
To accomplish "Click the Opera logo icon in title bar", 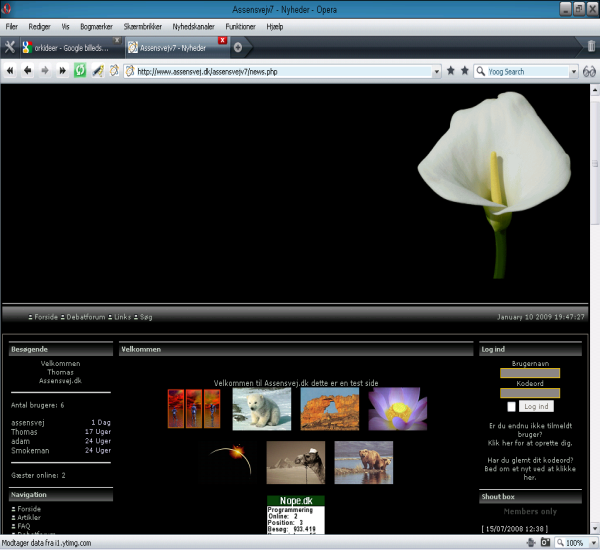I will (6, 8).
